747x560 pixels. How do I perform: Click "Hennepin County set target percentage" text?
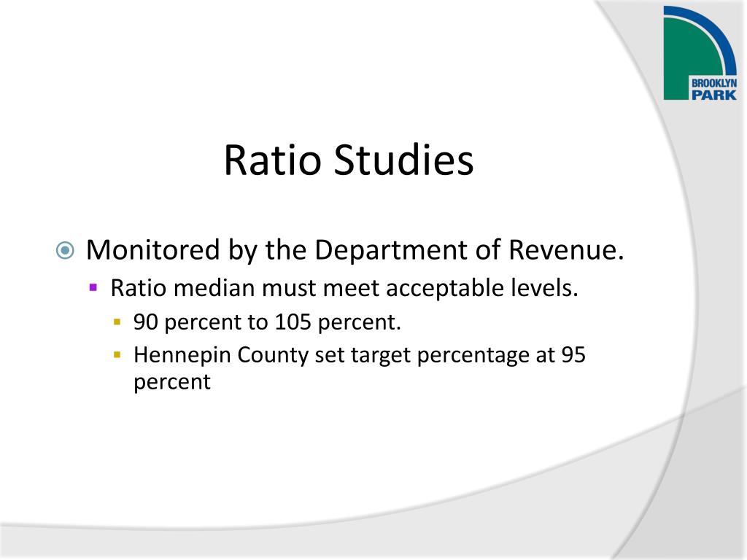click(332, 355)
